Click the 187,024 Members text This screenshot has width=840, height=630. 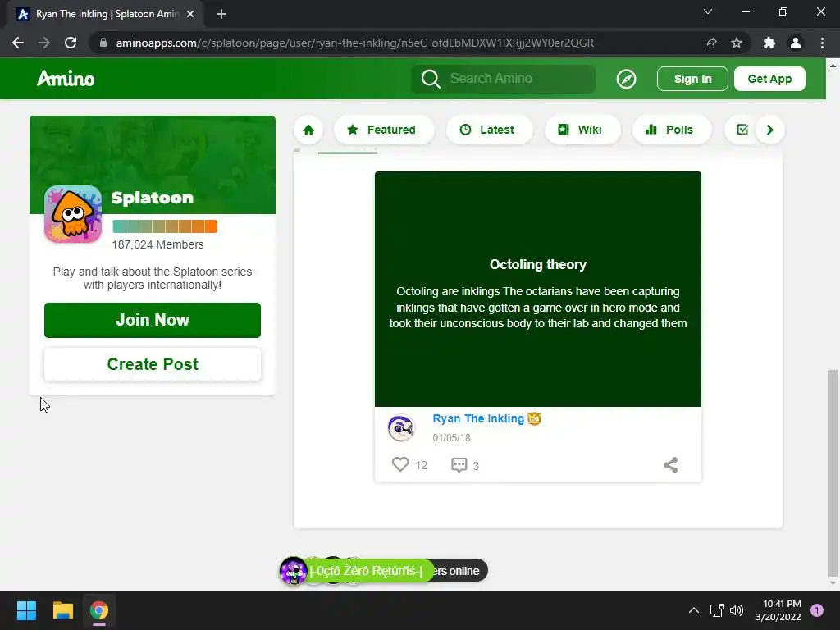point(158,244)
